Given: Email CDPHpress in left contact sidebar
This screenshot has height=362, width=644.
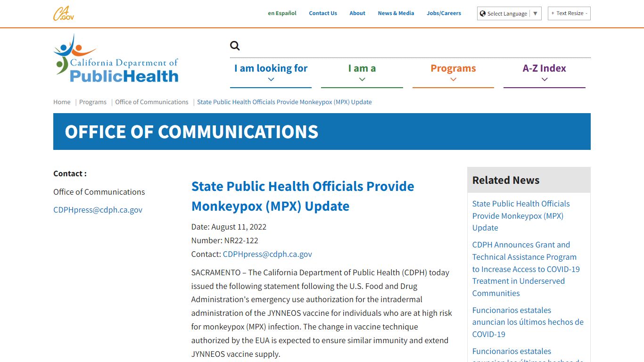Looking at the screenshot, I should point(98,210).
